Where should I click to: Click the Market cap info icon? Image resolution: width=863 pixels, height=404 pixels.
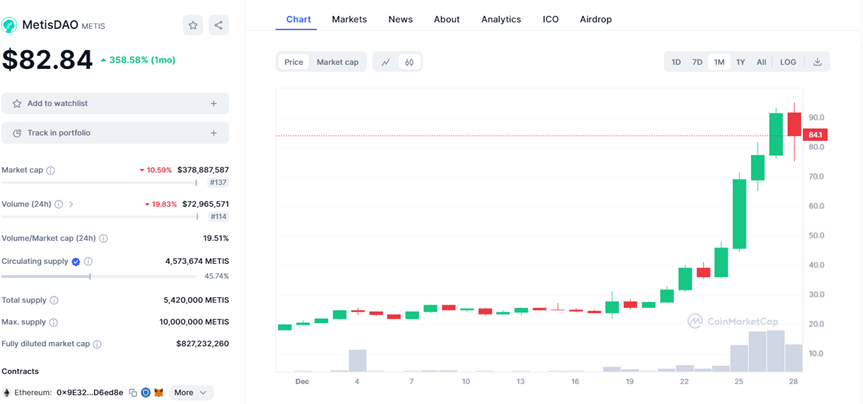pos(51,170)
